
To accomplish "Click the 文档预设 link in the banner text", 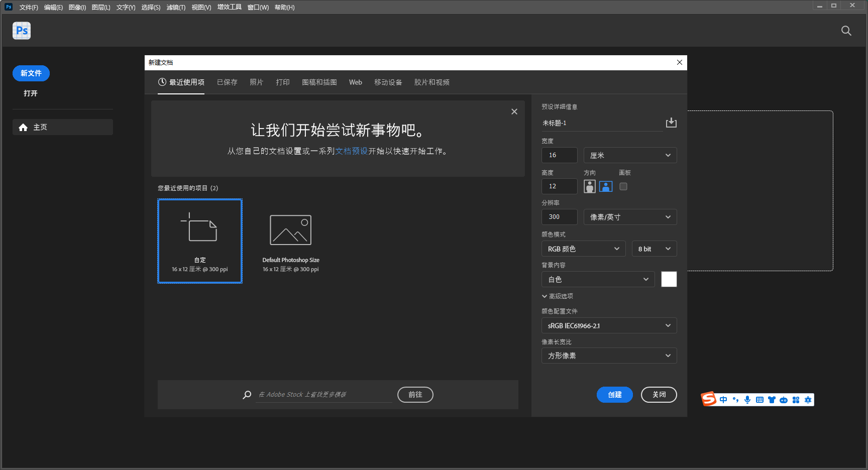I will coord(352,151).
